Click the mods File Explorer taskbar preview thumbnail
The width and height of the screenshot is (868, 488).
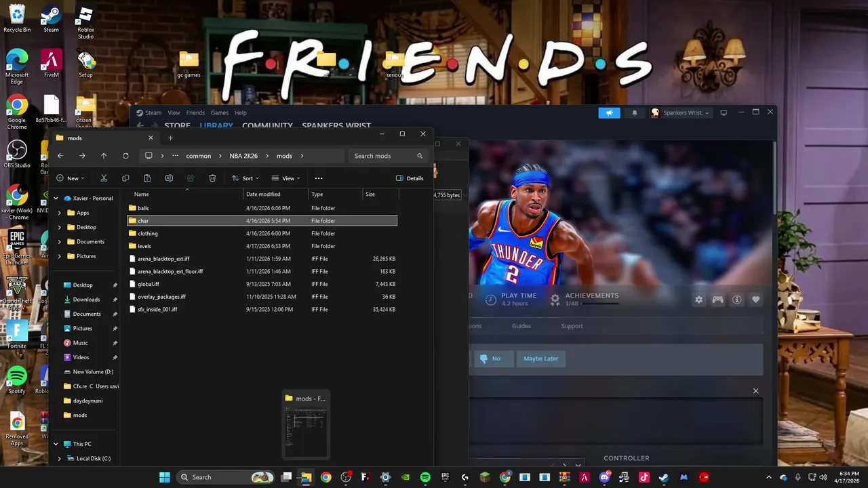tap(306, 424)
